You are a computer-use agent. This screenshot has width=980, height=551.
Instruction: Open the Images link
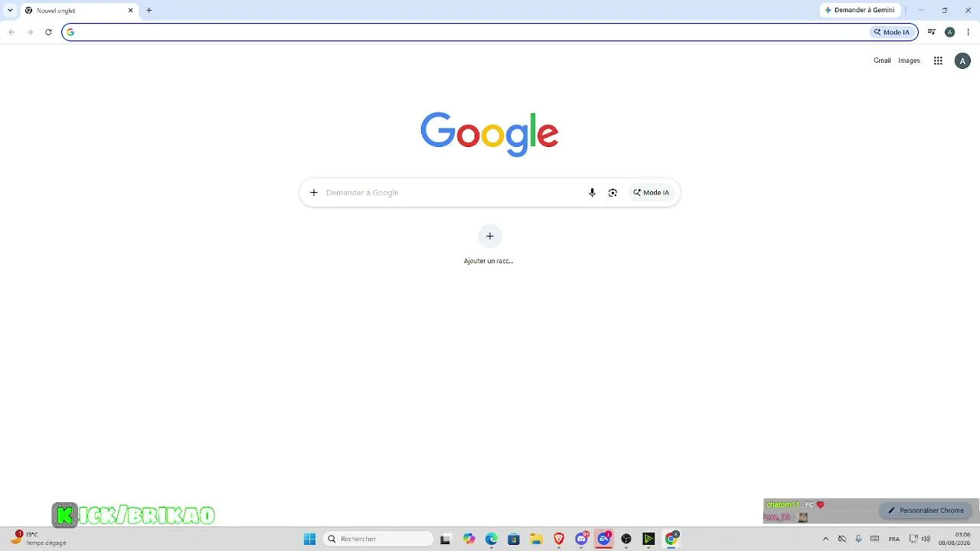click(909, 60)
